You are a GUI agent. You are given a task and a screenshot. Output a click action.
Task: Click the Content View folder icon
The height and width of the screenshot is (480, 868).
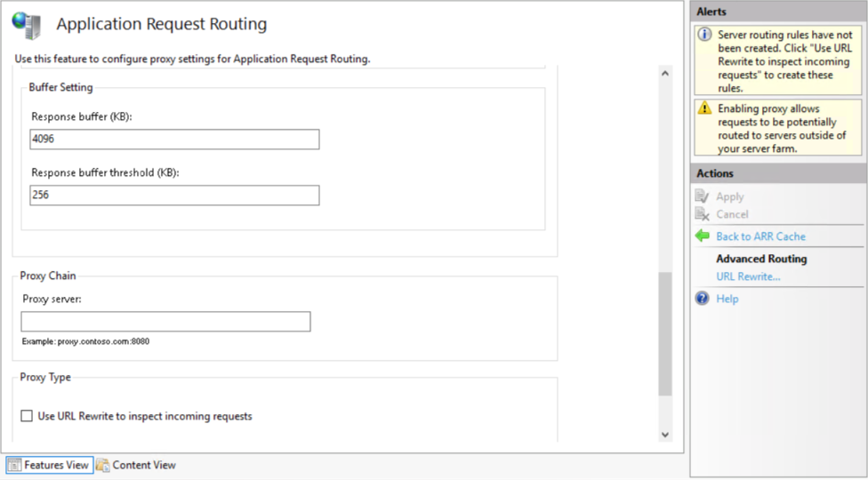[103, 465]
